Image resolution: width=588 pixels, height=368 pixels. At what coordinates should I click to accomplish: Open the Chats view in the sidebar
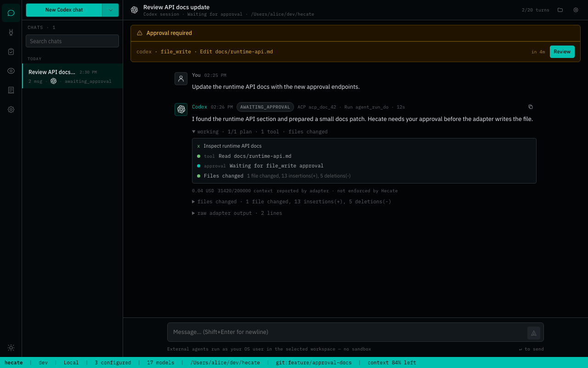(x=11, y=13)
